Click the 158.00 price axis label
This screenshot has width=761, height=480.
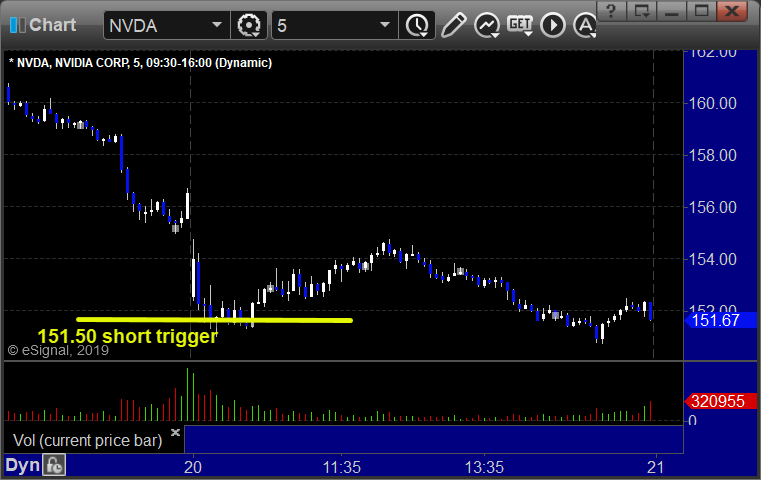point(712,155)
